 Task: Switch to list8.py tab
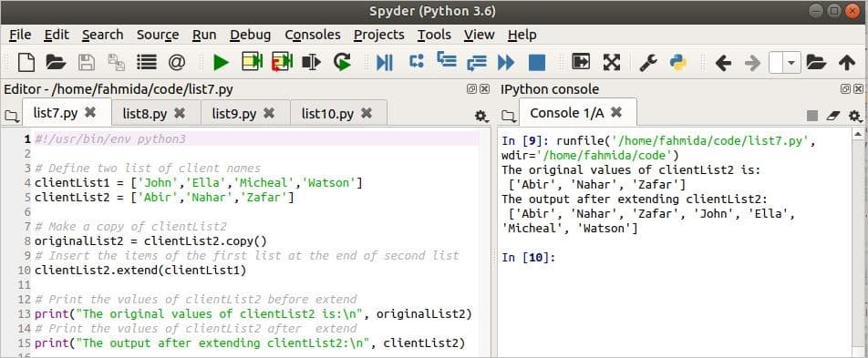(145, 114)
